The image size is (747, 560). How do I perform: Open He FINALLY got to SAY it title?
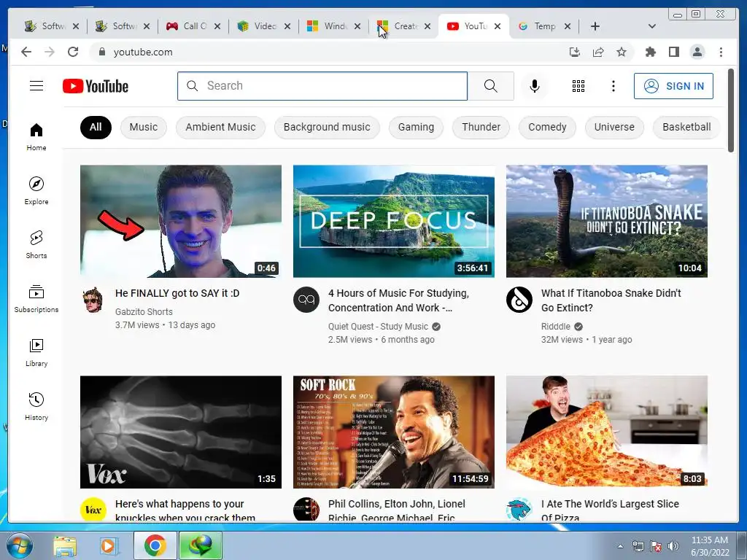(177, 293)
